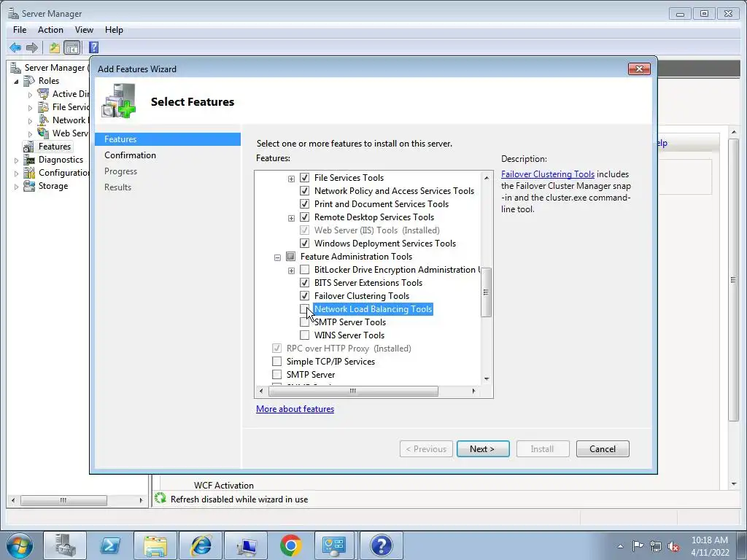This screenshot has width=747, height=560.
Task: Uncheck File Services Tools checkbox
Action: (x=304, y=178)
